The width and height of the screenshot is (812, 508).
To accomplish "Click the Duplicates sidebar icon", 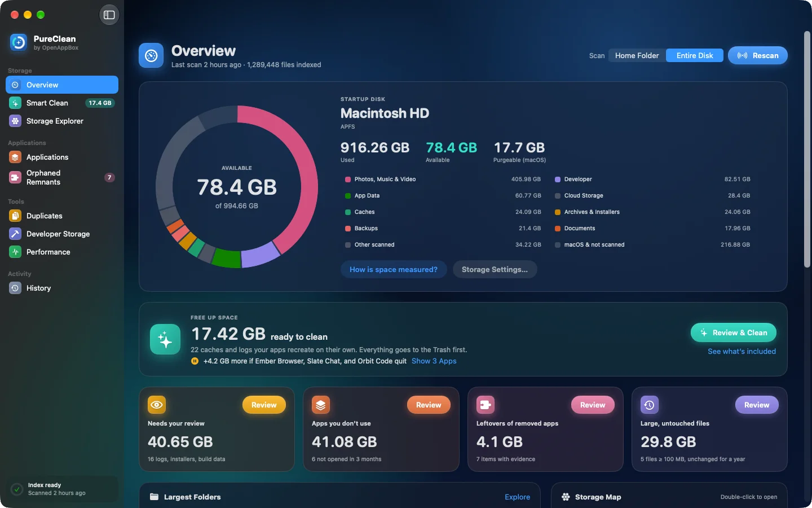I will click(15, 216).
